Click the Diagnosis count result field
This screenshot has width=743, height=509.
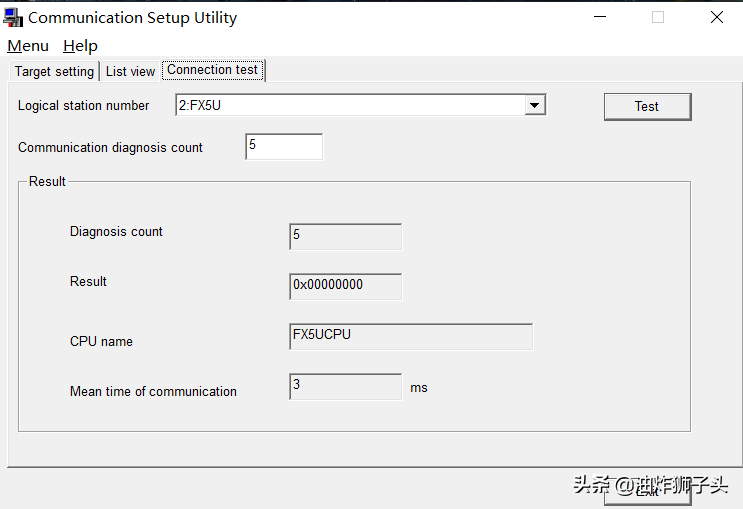(345, 236)
